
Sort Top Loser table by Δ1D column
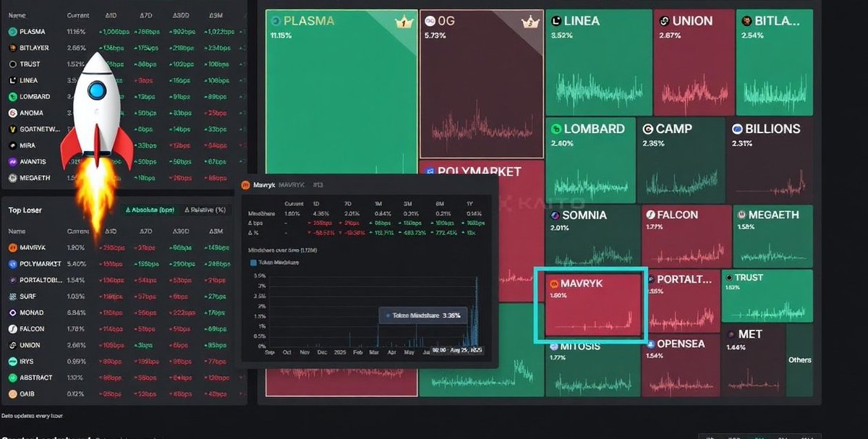110,231
